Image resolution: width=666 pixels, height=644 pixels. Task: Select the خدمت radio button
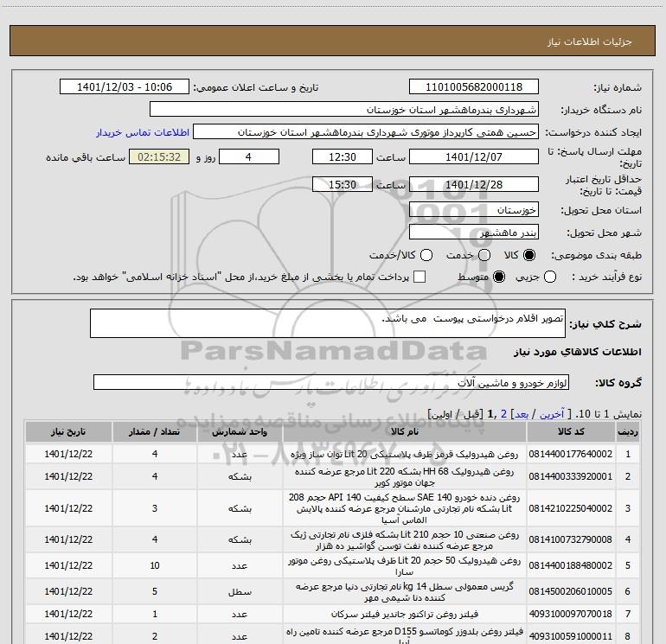click(484, 255)
